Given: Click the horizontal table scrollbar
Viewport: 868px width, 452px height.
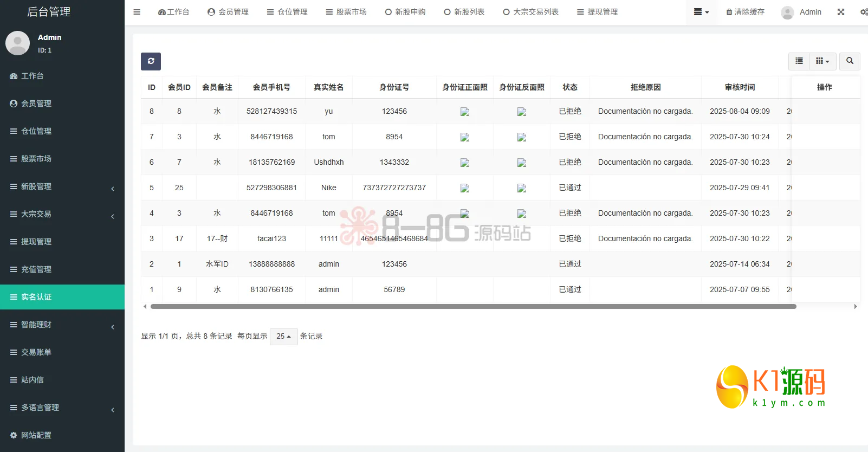Looking at the screenshot, I should click(x=473, y=306).
